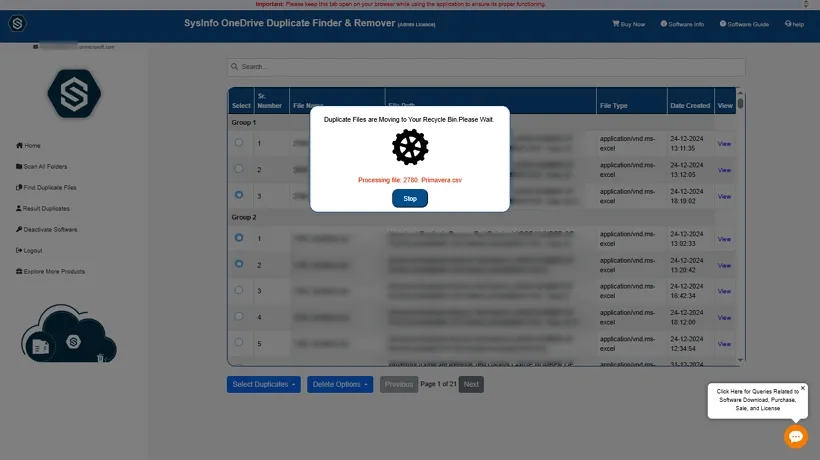Viewport: 820px width, 460px height.
Task: Open Home from the sidebar
Action: (x=28, y=145)
